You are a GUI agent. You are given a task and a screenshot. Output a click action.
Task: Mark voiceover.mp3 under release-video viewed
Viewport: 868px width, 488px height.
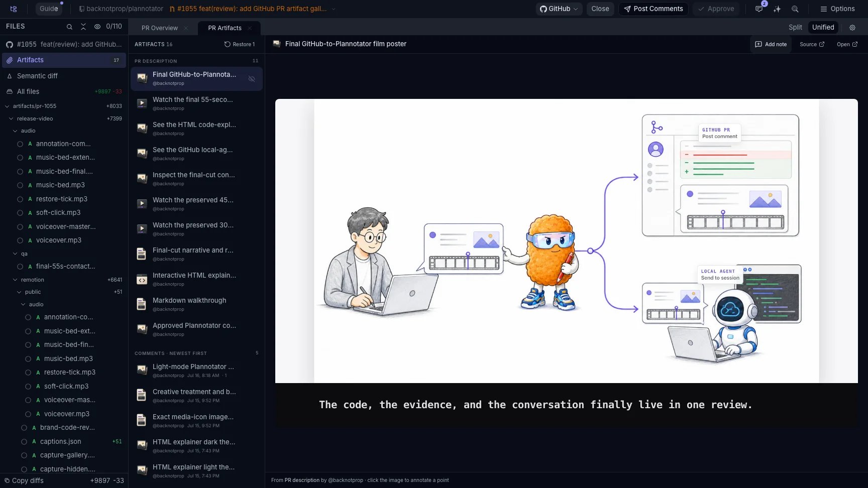(x=20, y=240)
